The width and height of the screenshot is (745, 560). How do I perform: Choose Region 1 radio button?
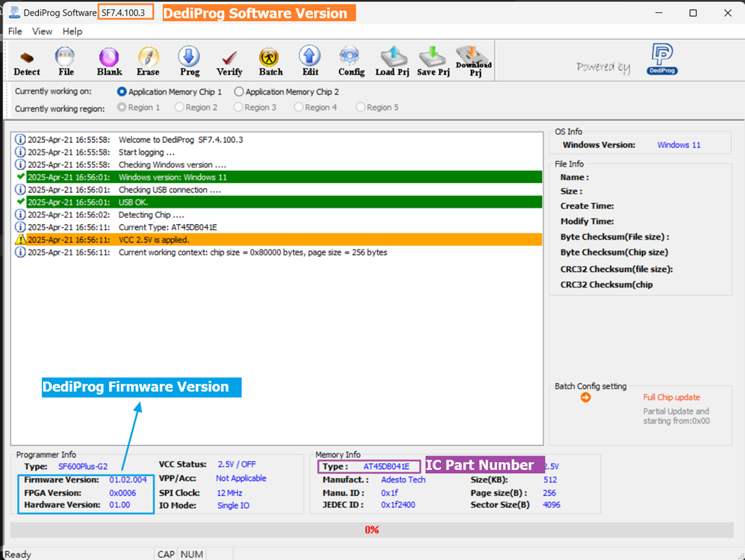pos(122,107)
